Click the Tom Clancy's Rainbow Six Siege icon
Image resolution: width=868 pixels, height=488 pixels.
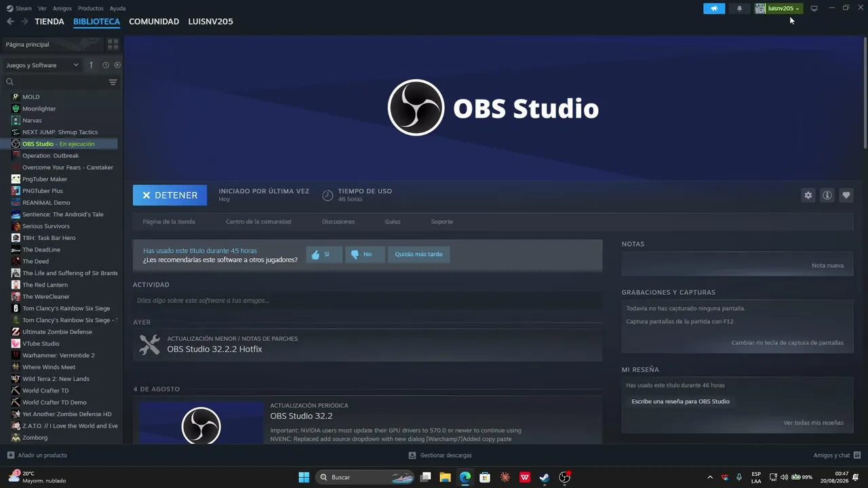(16, 308)
